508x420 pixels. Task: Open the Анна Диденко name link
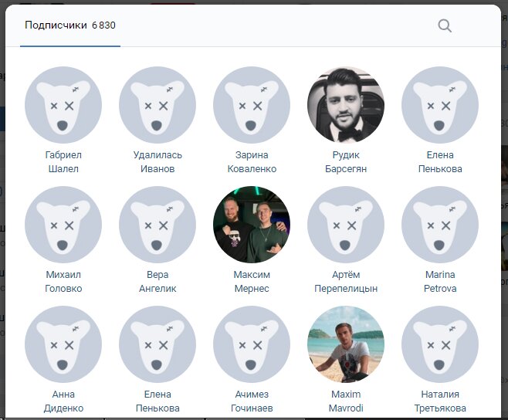point(63,401)
